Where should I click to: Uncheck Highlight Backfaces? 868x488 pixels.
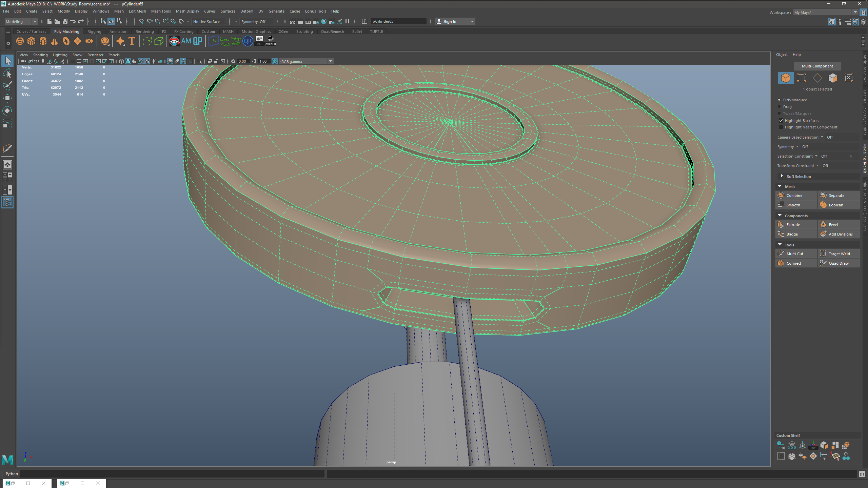coord(781,120)
